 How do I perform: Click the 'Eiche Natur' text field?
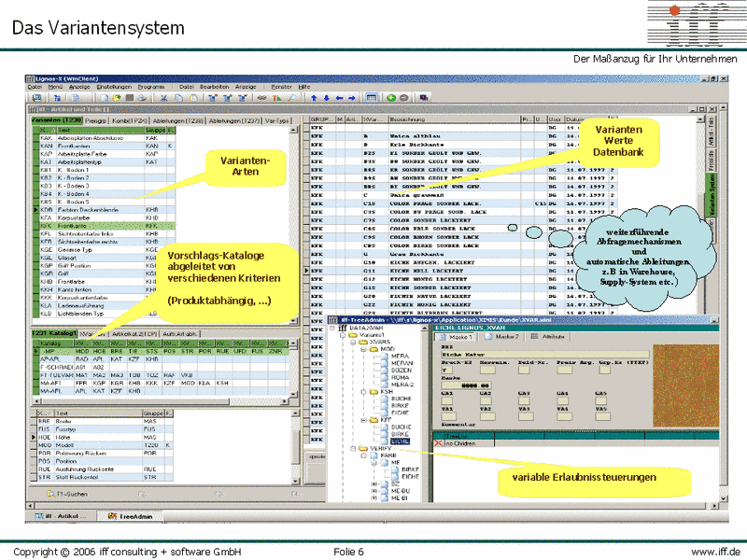pyautogui.click(x=545, y=355)
